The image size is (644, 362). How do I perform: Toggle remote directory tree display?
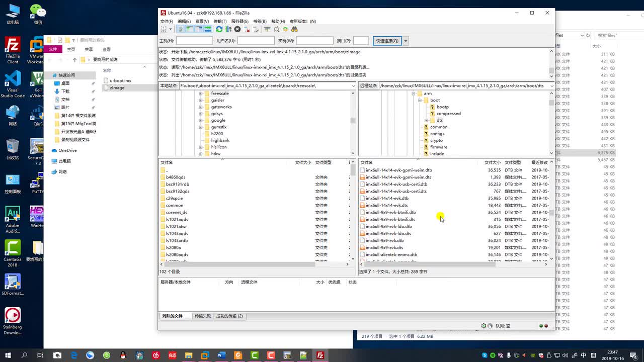[199, 29]
